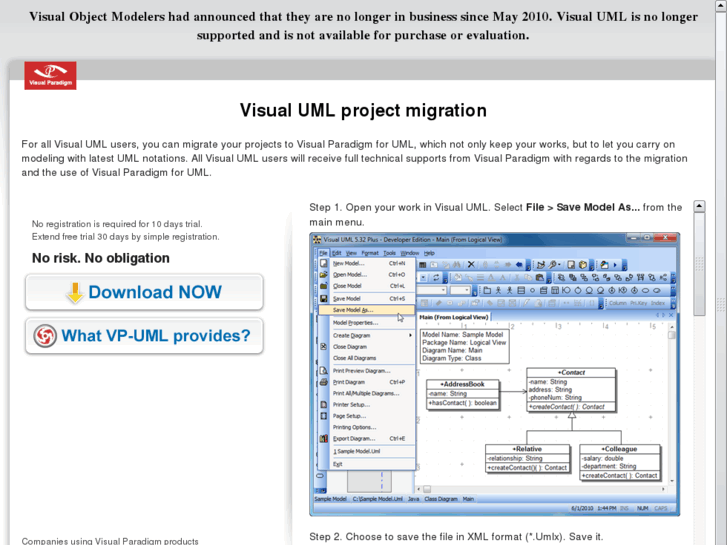The image size is (727, 545).
Task: Click the Class Diagram status bar entry
Action: [x=440, y=499]
